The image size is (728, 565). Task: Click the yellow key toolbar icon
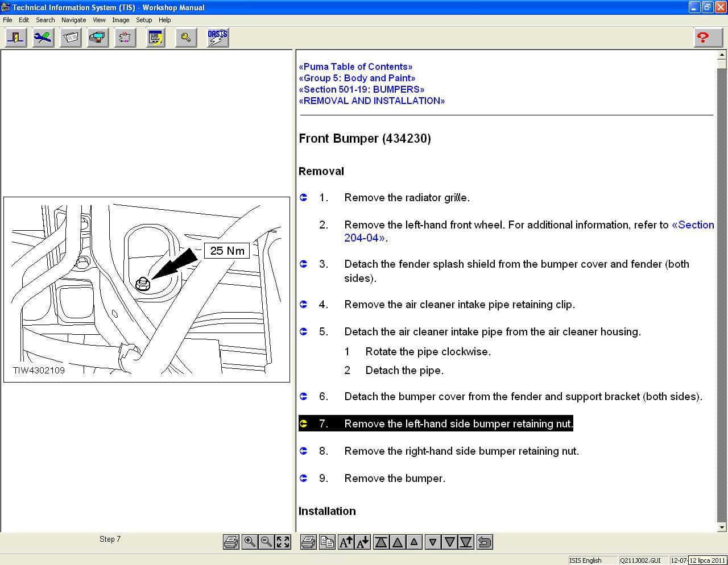186,38
